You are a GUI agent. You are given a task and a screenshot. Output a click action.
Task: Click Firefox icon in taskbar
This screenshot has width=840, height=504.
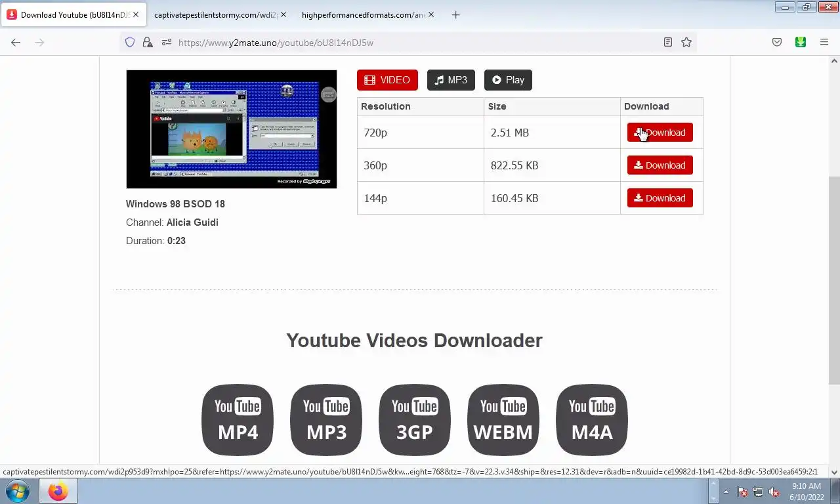(58, 491)
